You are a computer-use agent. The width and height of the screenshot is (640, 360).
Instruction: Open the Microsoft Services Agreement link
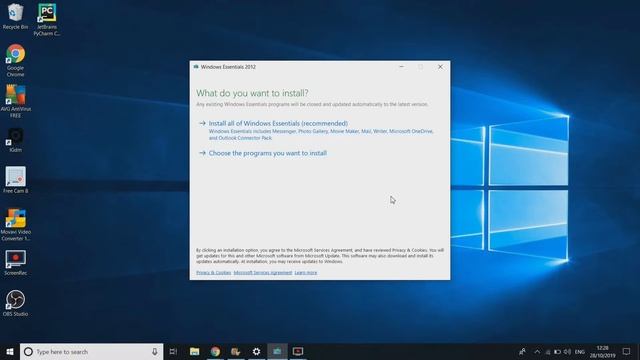pos(263,273)
